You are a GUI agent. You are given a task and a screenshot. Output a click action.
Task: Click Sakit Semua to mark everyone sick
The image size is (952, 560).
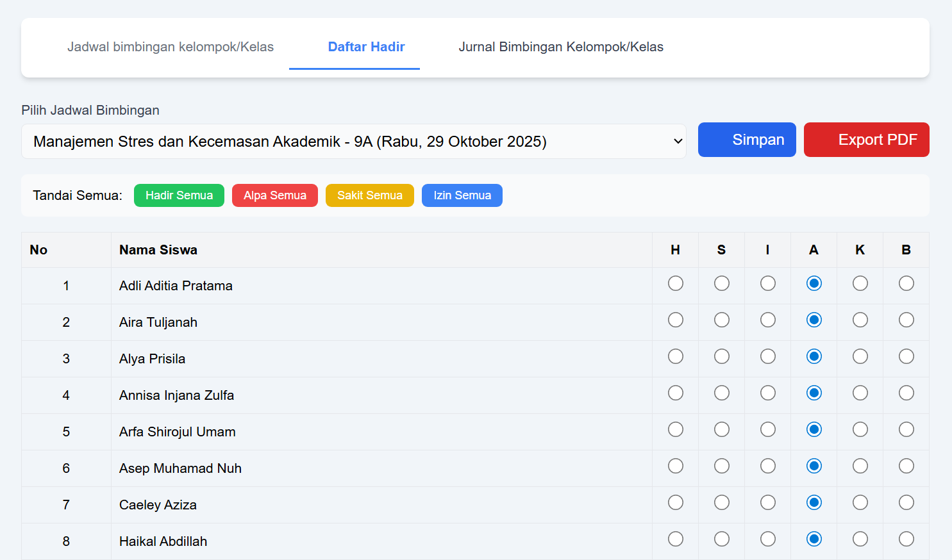coord(369,195)
